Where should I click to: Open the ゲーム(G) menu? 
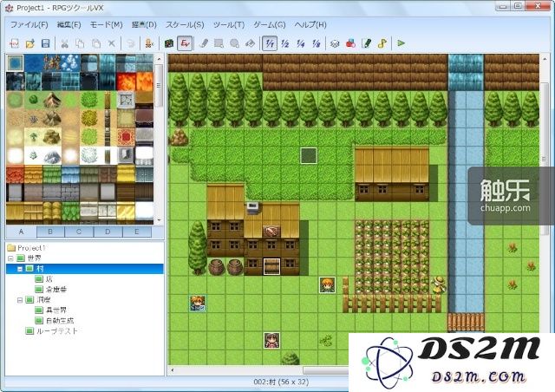coord(270,25)
